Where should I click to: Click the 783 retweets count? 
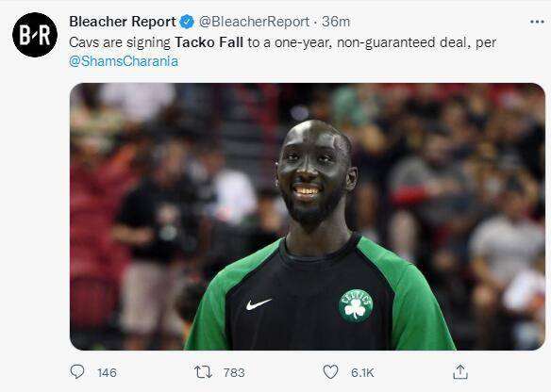(234, 372)
